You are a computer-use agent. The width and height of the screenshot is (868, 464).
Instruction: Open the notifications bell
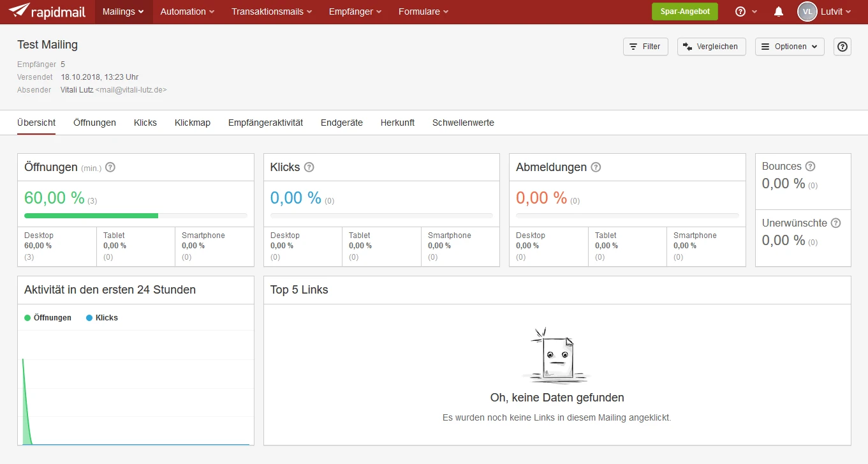click(x=778, y=11)
